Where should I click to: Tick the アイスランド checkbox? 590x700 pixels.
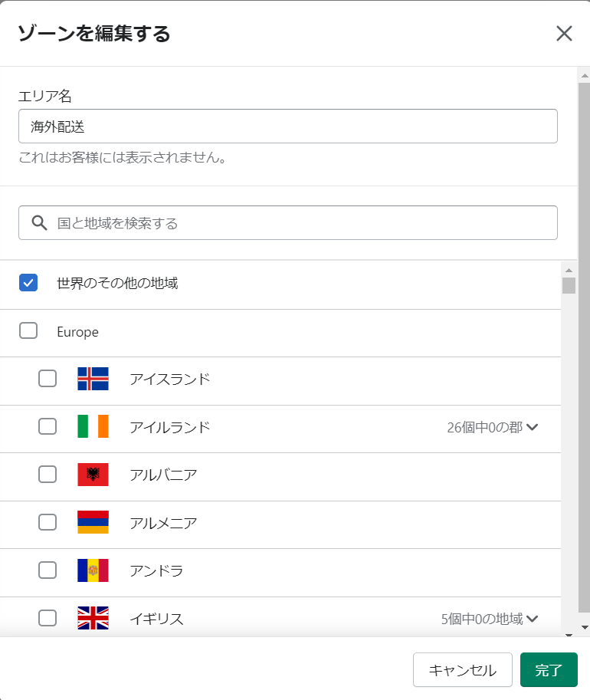pos(48,379)
